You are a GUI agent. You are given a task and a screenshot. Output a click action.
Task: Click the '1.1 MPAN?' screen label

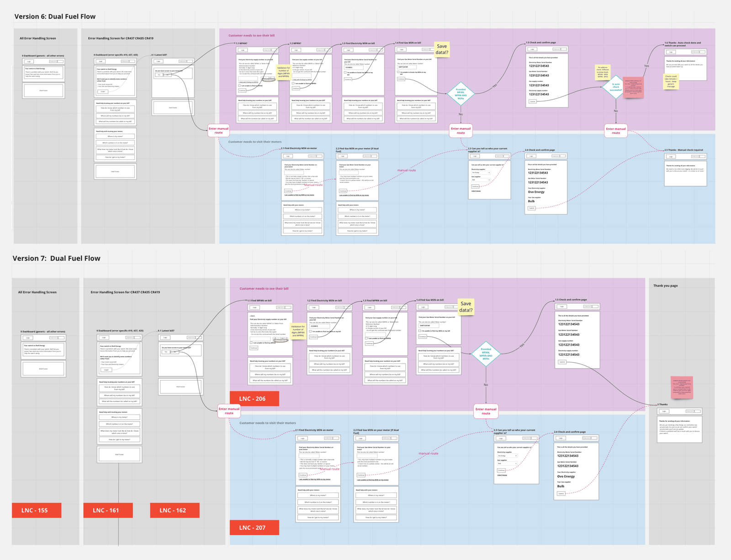[x=242, y=43]
